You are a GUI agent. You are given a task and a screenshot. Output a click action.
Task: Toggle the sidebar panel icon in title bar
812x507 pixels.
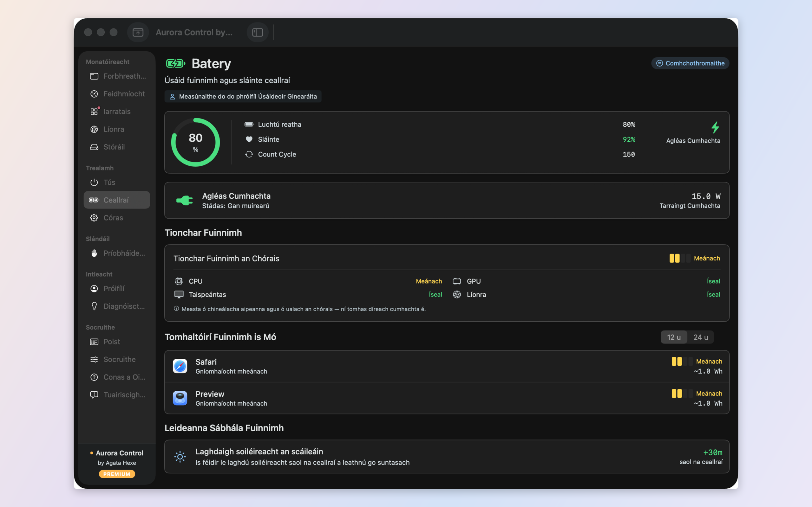pos(257,32)
